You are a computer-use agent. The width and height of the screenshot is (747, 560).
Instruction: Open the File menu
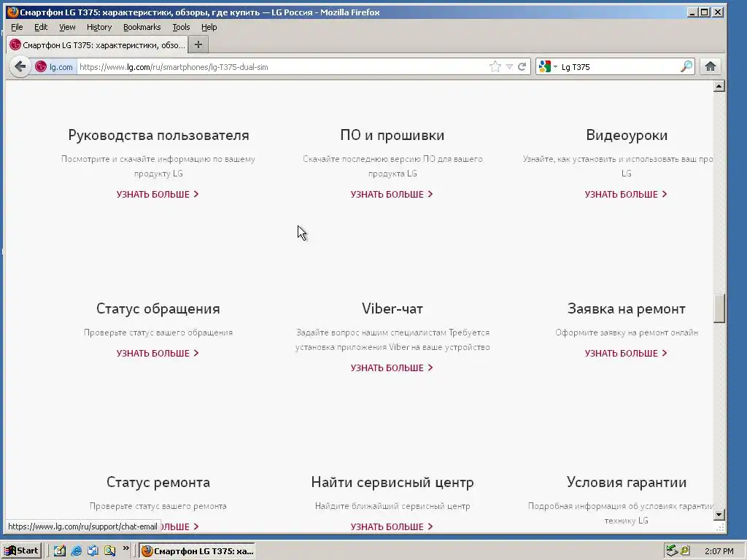coord(17,27)
